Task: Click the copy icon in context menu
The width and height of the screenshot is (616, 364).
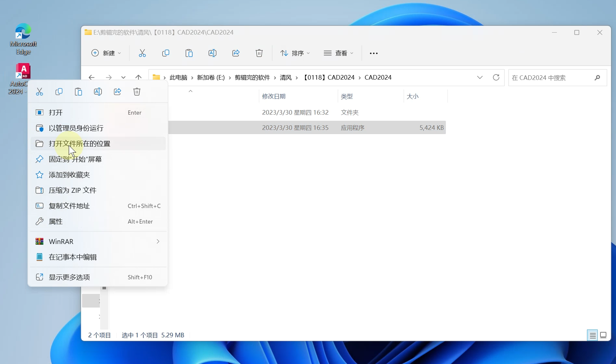Action: tap(59, 92)
